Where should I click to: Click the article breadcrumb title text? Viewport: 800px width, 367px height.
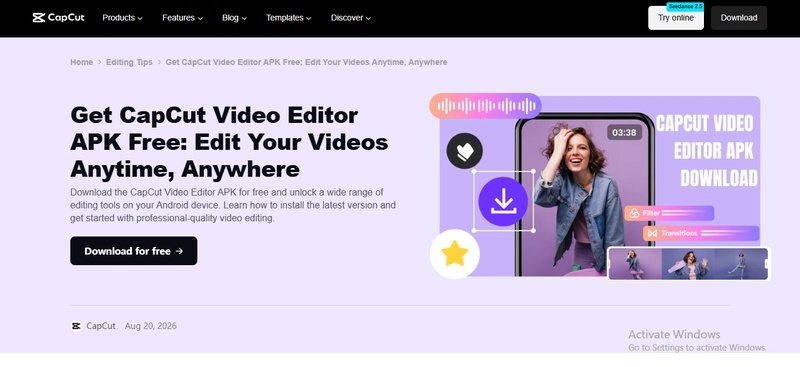pyautogui.click(x=306, y=62)
